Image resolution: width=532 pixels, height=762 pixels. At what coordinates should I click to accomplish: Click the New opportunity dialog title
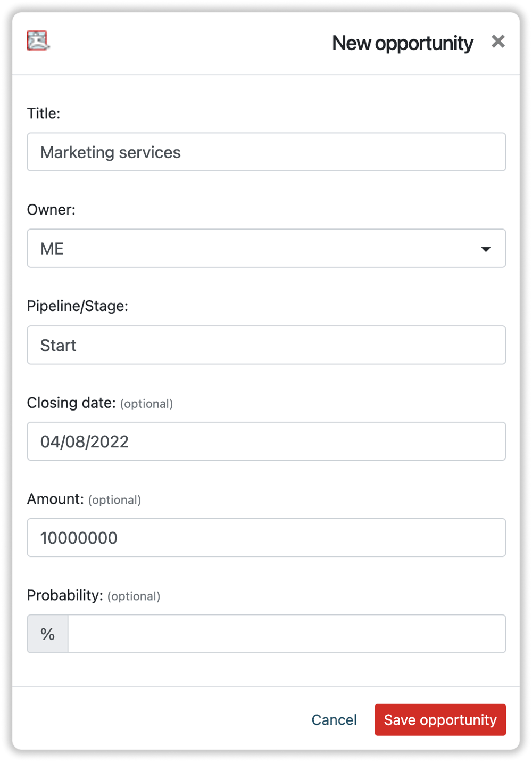pos(403,43)
